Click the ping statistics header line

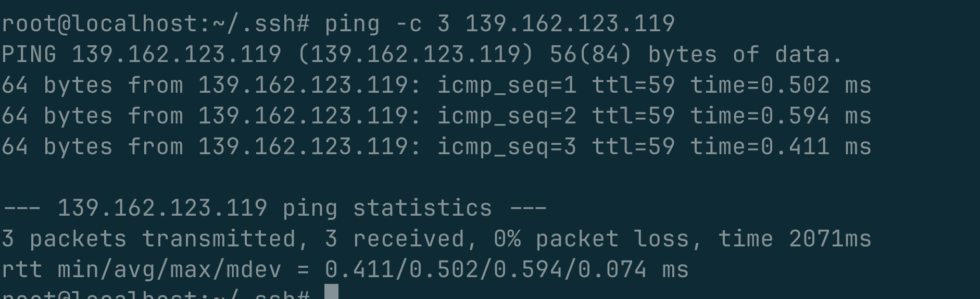point(274,208)
